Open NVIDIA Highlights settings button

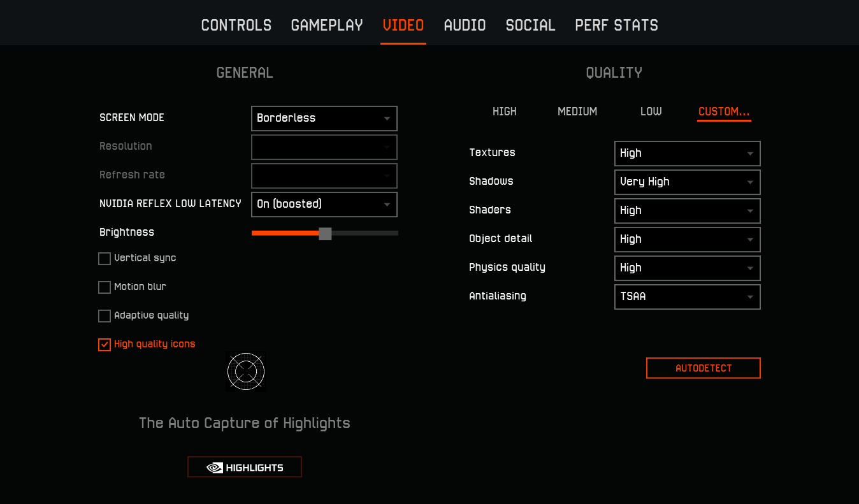click(245, 467)
